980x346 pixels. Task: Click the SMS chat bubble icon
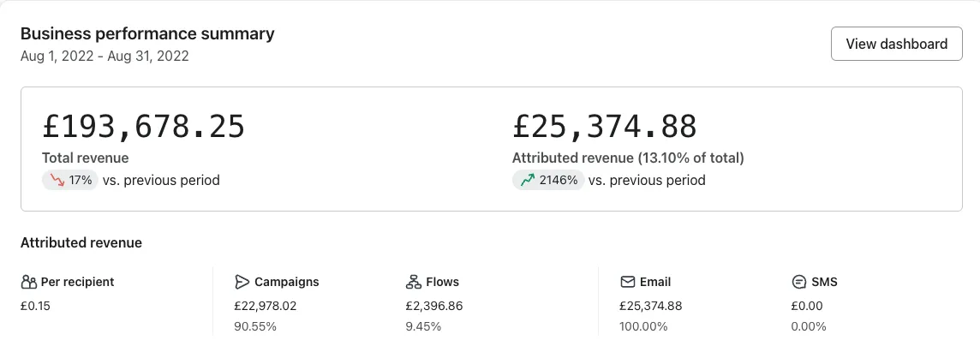[798, 283]
